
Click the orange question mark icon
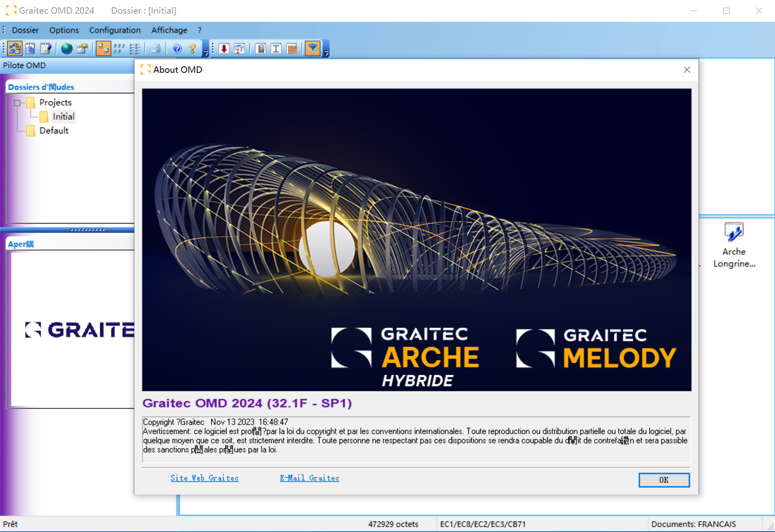192,49
